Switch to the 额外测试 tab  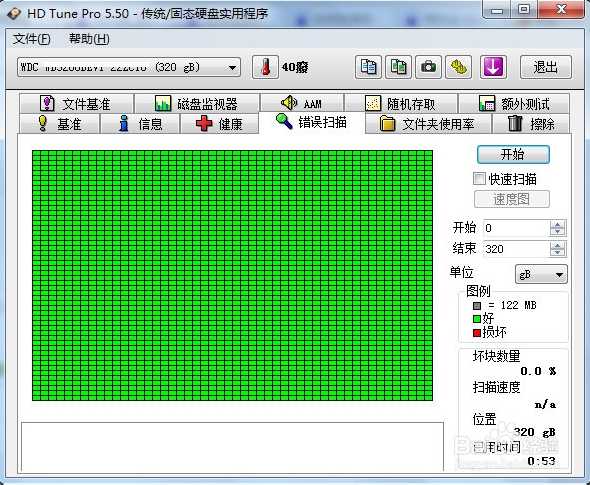pyautogui.click(x=514, y=103)
